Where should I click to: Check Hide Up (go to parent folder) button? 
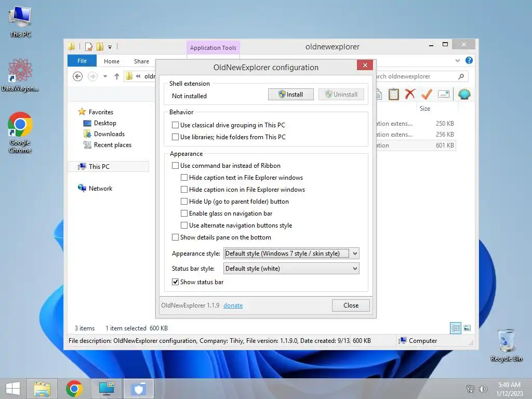point(184,201)
